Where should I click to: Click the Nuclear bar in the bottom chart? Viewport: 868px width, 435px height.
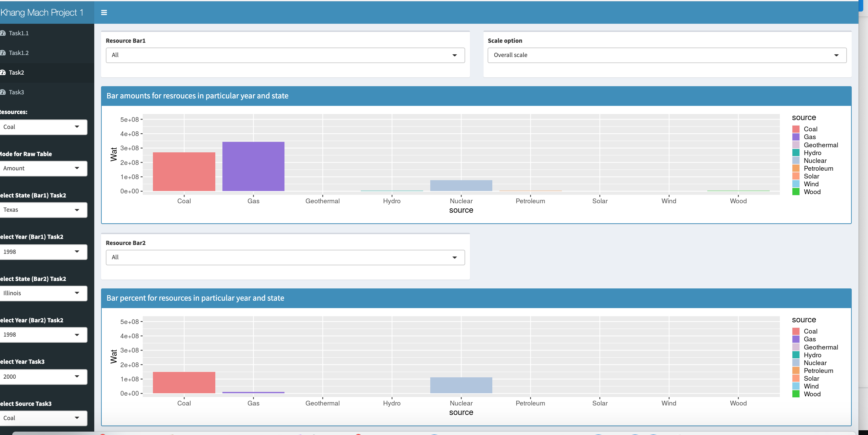coord(461,385)
